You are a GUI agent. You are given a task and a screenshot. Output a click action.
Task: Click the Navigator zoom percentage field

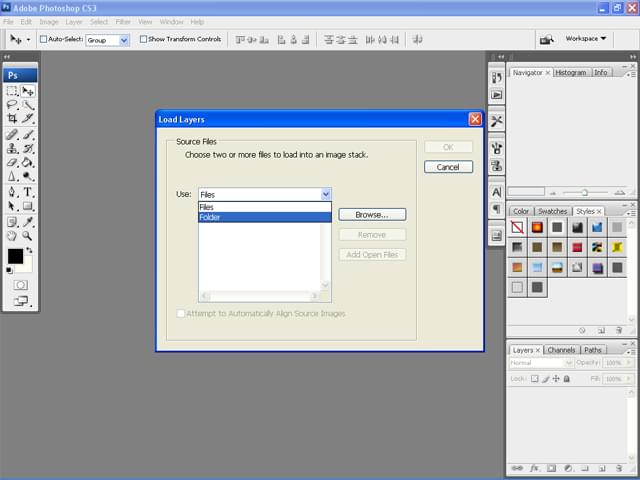pos(526,192)
